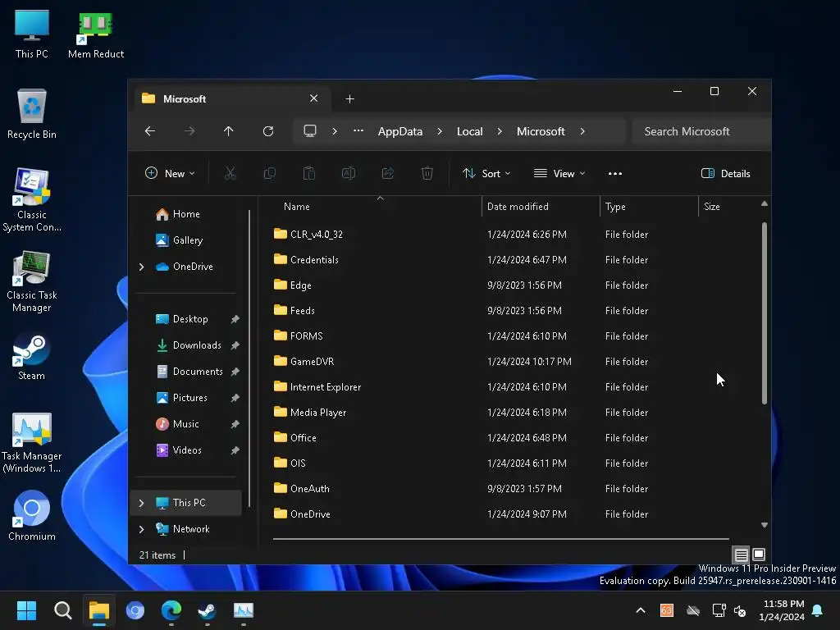Open the See more three-dots menu

pos(615,174)
